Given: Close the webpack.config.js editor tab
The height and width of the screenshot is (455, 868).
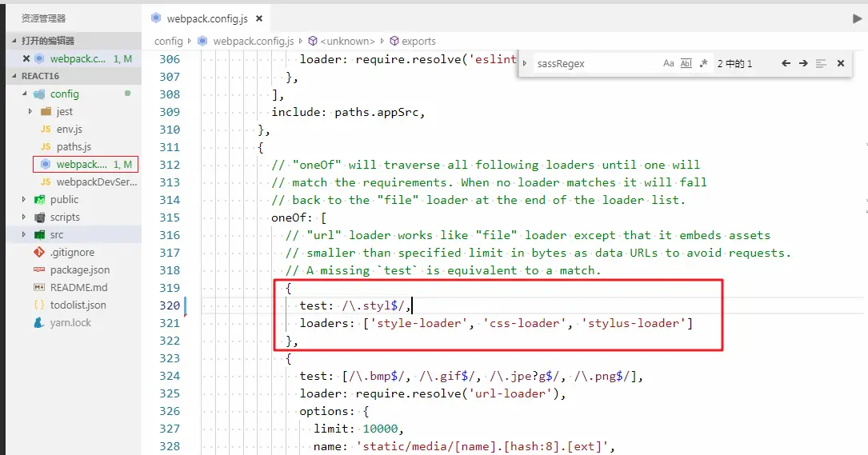Looking at the screenshot, I should click(259, 19).
